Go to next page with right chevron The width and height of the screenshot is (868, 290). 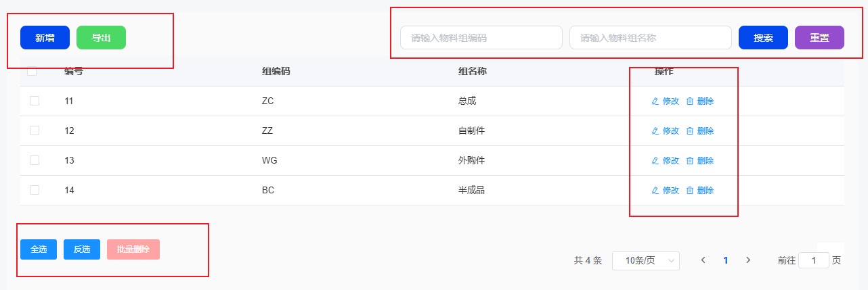[x=748, y=260]
